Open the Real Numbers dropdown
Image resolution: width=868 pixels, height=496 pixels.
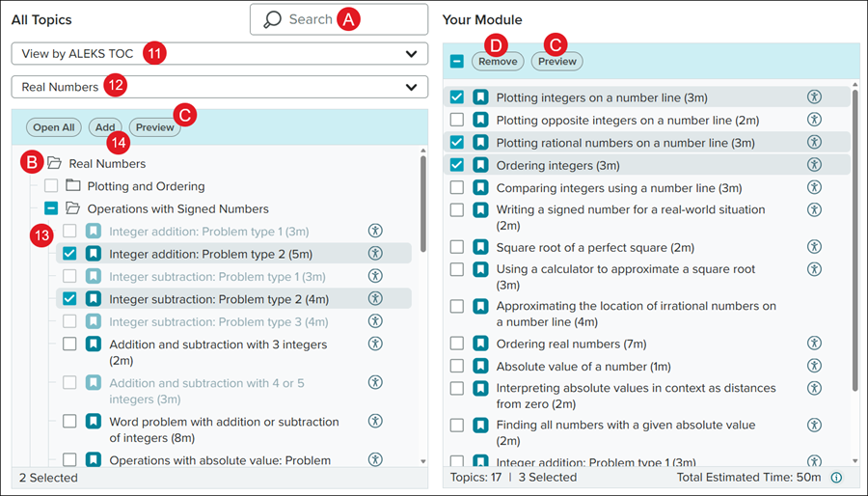220,88
